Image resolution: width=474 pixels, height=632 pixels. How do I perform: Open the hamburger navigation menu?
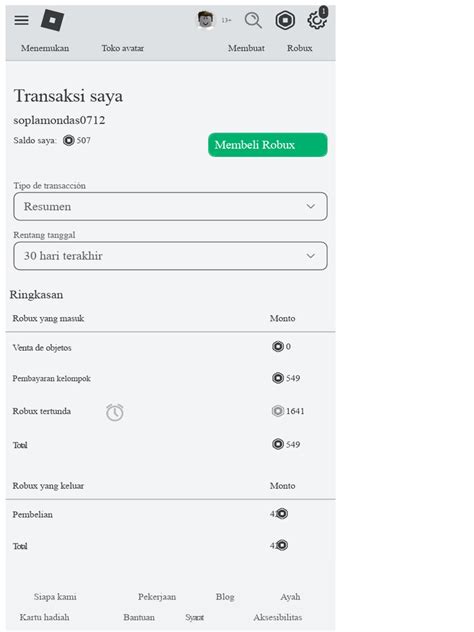(21, 20)
